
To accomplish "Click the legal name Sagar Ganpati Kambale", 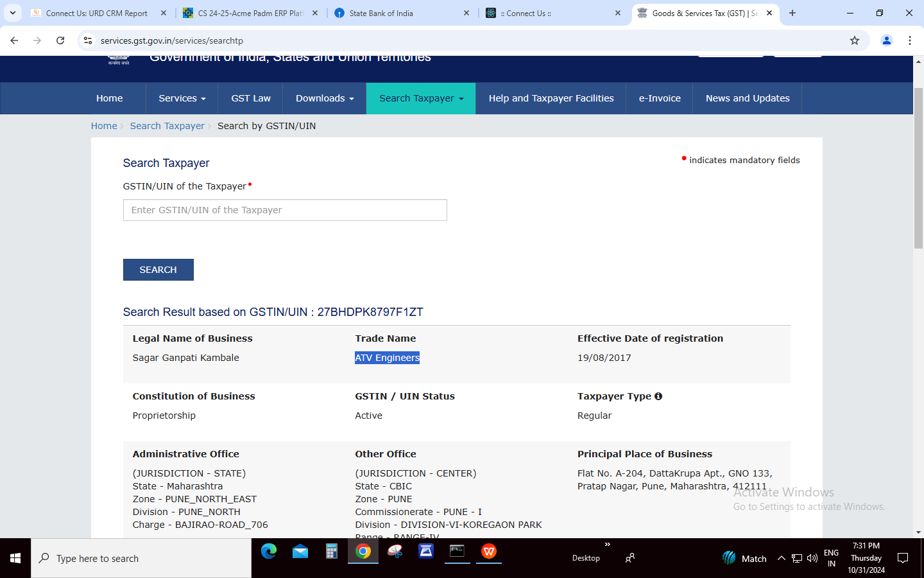I will pos(186,358).
